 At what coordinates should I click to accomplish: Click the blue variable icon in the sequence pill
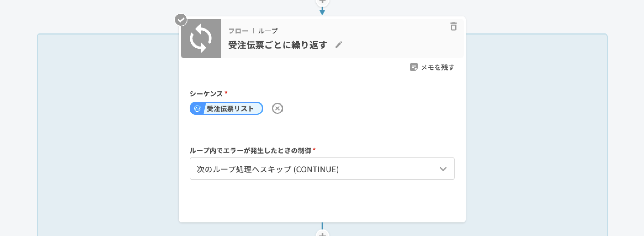tap(197, 108)
